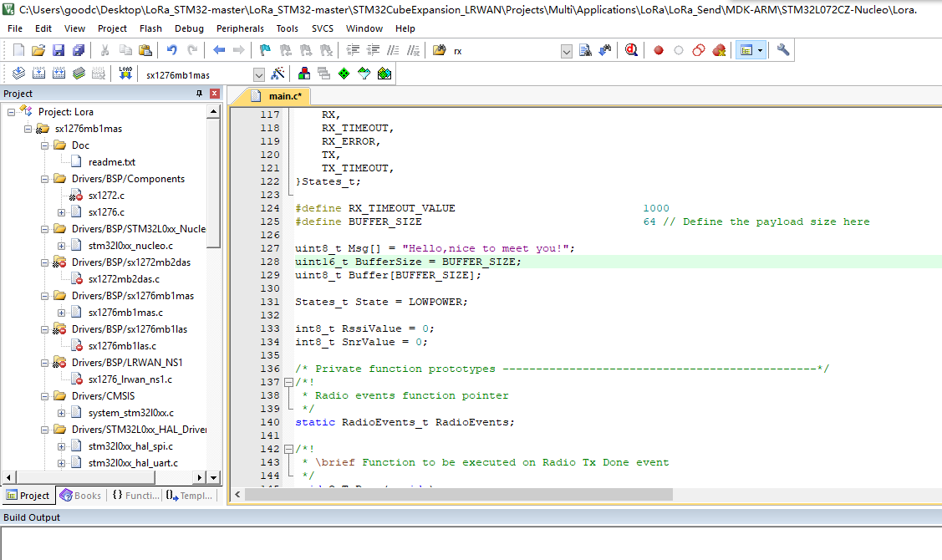942x560 pixels.
Task: Open the Pack Installer icon
Action: pos(384,74)
